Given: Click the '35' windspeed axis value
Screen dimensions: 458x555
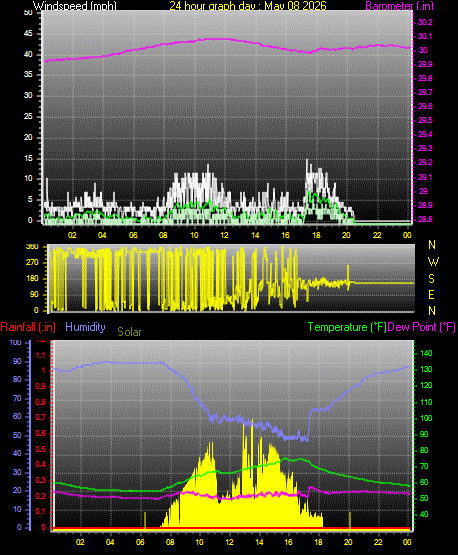Looking at the screenshot, I should click(x=28, y=75).
